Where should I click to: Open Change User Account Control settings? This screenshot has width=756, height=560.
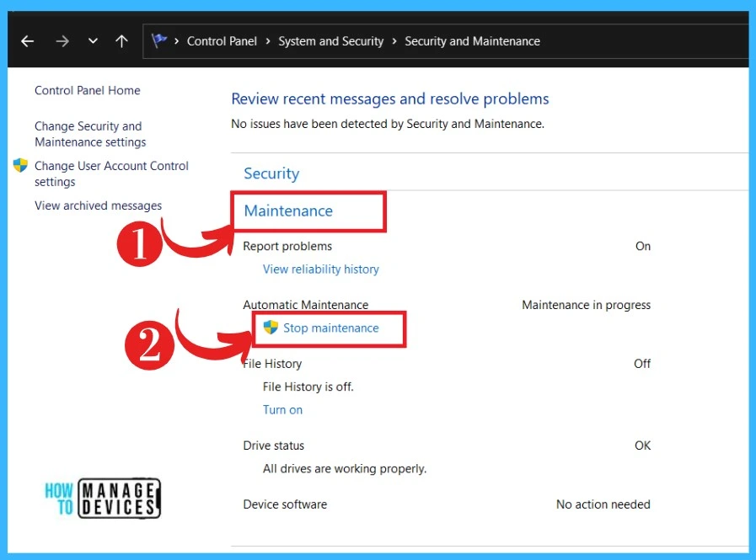click(x=111, y=173)
